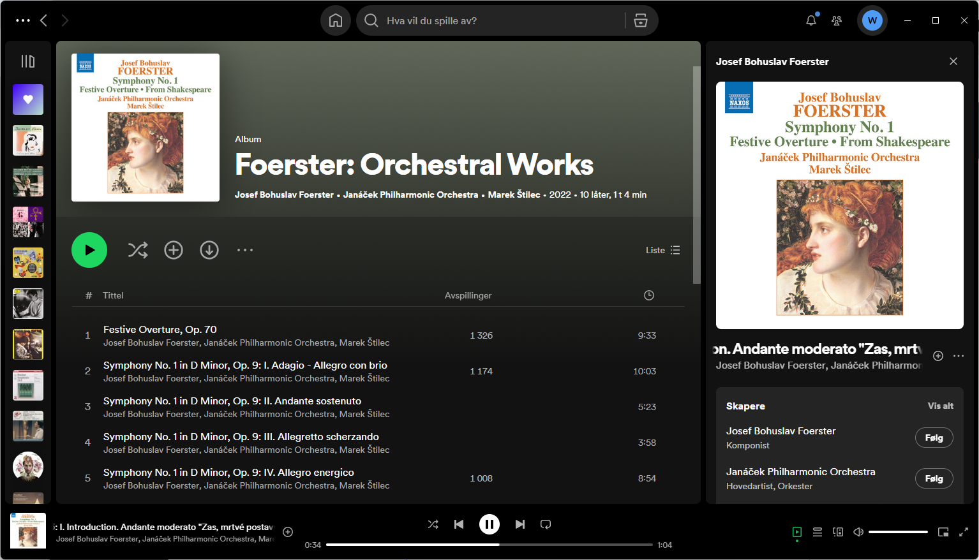The image size is (979, 560).
Task: Open the Home page icon
Action: [x=336, y=20]
